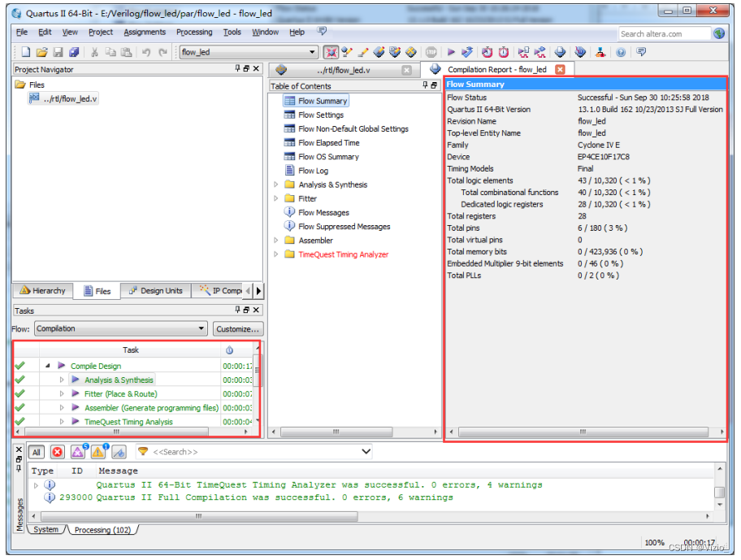741x560 pixels.
Task: Click the Customize... button
Action: [x=238, y=329]
